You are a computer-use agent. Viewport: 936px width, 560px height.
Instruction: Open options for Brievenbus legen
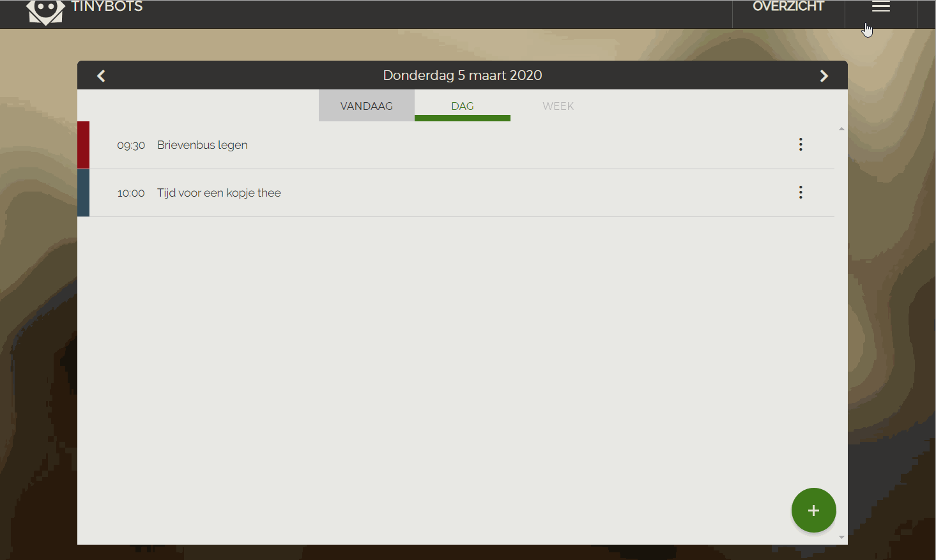[801, 145]
